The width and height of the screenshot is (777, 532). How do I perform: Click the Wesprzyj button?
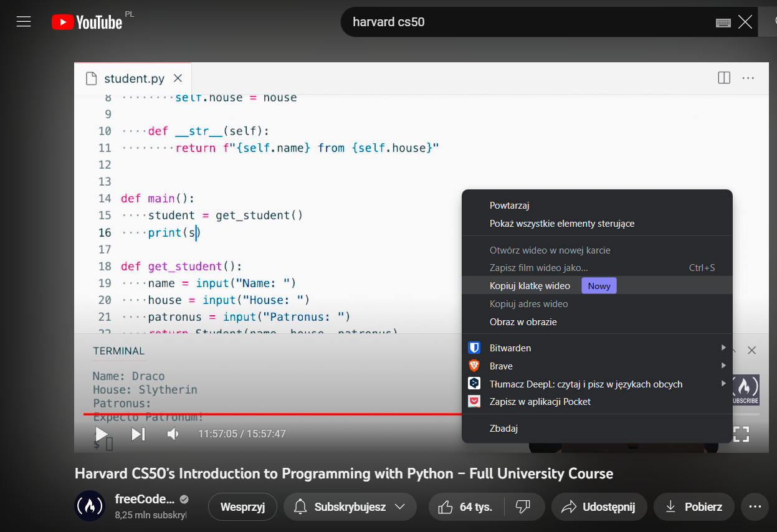pos(242,507)
